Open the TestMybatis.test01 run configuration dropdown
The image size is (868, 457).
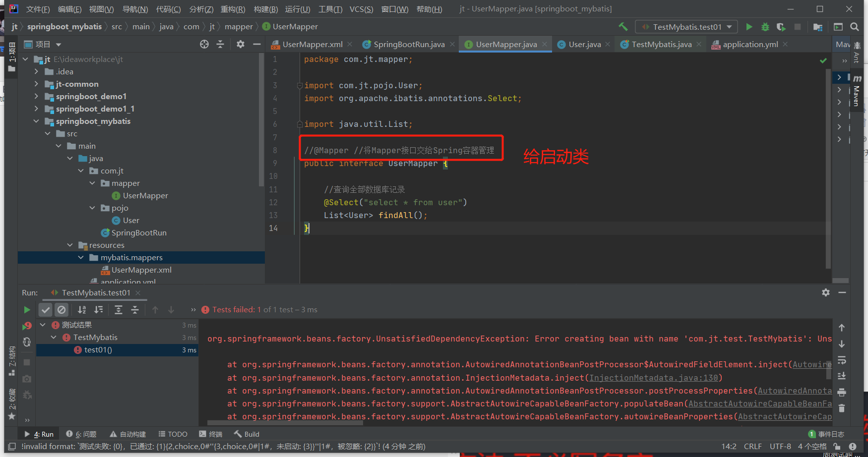[x=686, y=27]
